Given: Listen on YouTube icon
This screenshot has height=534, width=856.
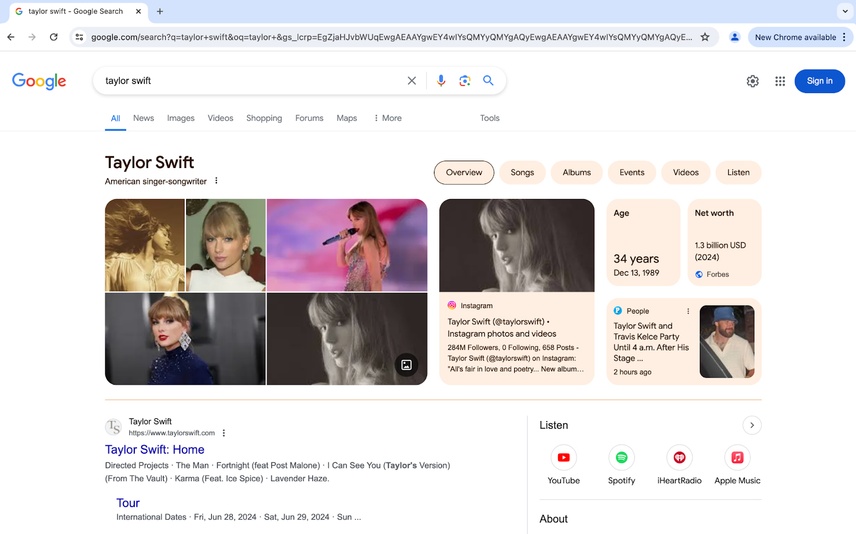Looking at the screenshot, I should click(563, 458).
